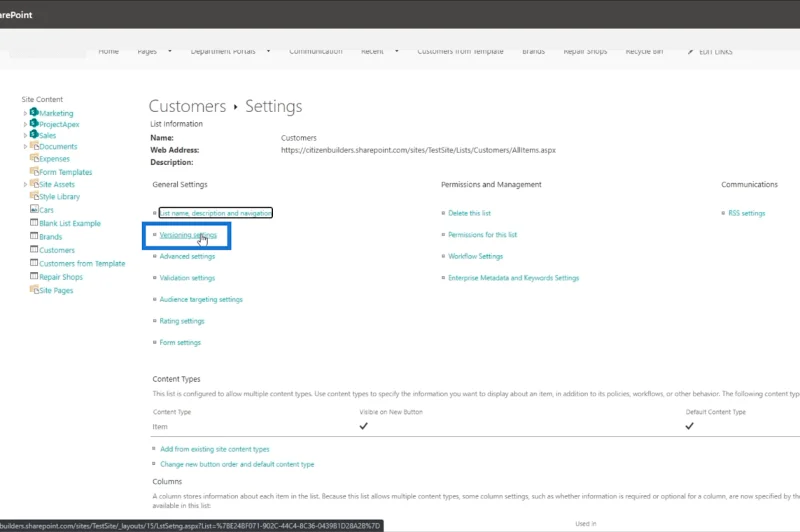Open Communication in top navigation
Image resolution: width=800 pixels, height=532 pixels.
coord(316,51)
